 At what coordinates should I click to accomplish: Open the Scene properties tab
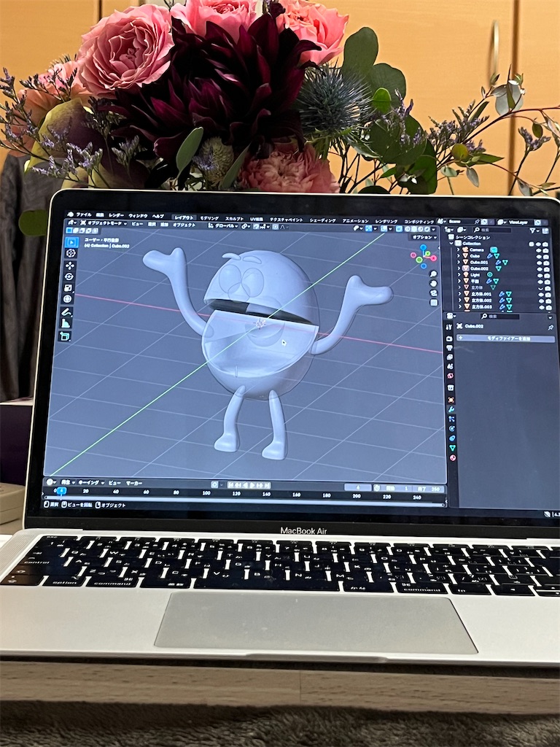[x=450, y=366]
